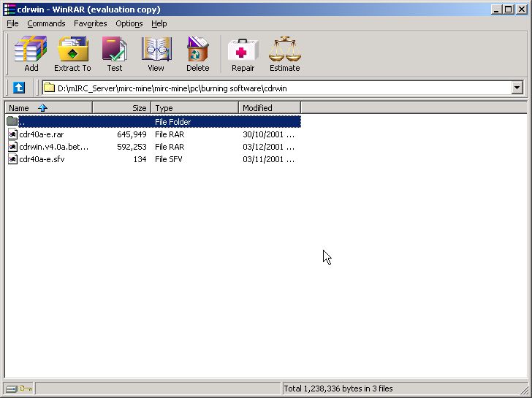The height and width of the screenshot is (398, 532).
Task: Go up one folder with the up-arrow icon
Action: pos(19,88)
